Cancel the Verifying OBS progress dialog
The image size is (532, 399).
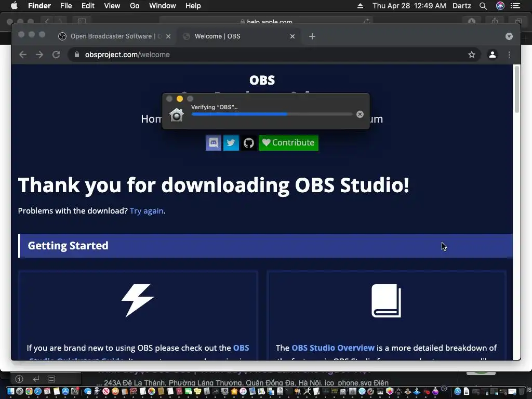coord(360,114)
